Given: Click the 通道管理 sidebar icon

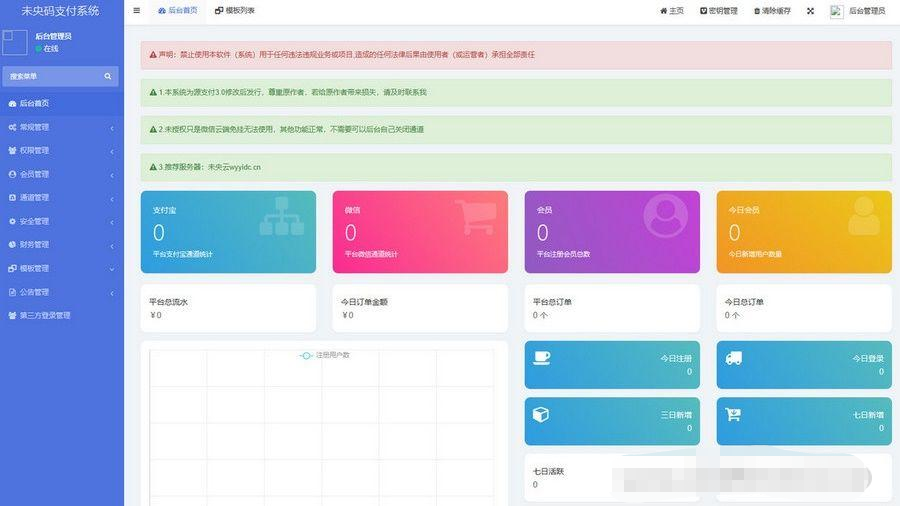Looking at the screenshot, I should [12, 197].
